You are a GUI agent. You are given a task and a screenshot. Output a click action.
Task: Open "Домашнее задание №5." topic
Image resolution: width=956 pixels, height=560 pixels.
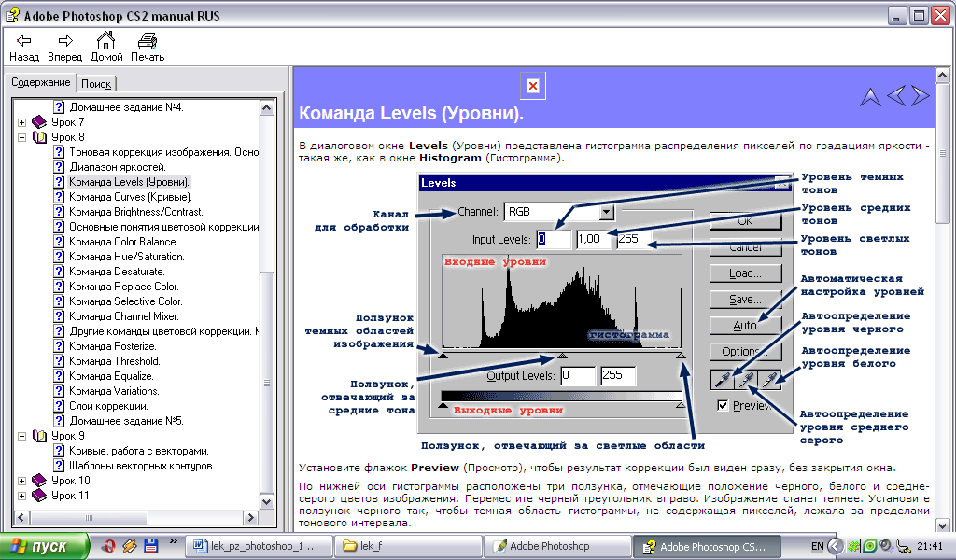(126, 421)
